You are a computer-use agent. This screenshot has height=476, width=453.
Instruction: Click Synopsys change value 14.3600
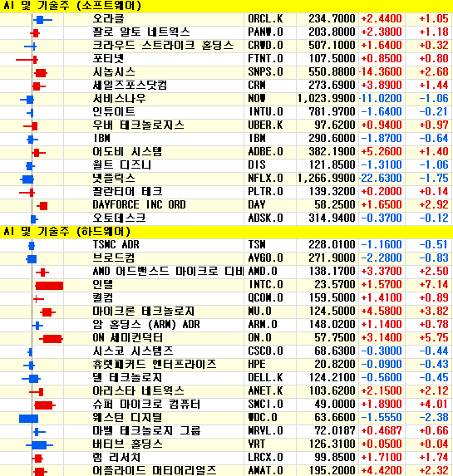point(381,72)
